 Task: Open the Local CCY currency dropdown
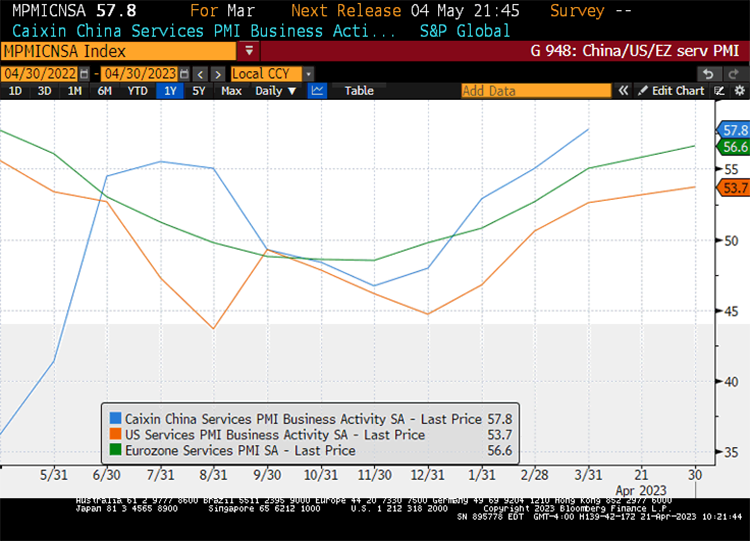pos(272,74)
